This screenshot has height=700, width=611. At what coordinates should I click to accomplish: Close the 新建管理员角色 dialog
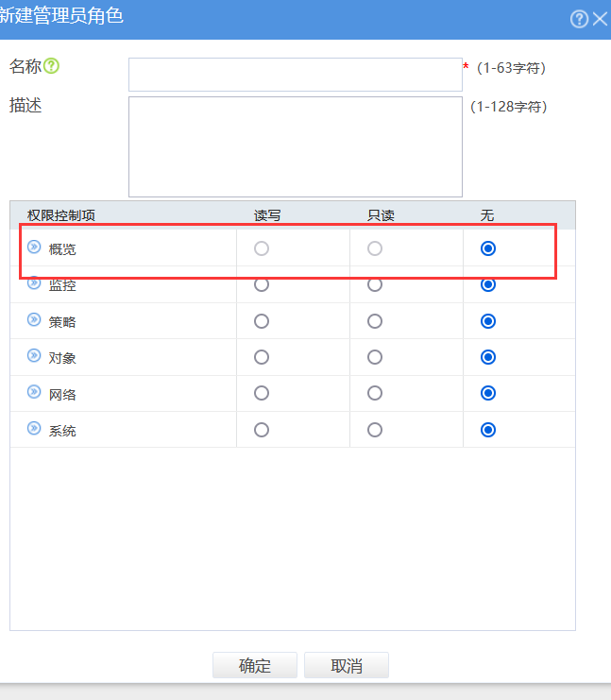[x=601, y=19]
